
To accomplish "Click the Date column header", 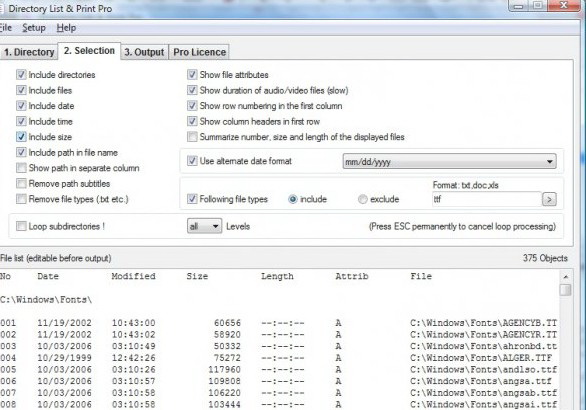I will coord(48,276).
